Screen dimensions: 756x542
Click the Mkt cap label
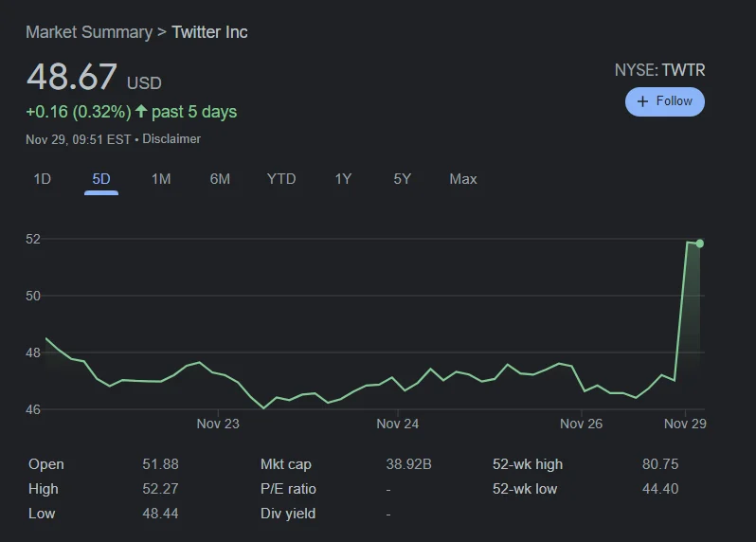[x=286, y=464]
